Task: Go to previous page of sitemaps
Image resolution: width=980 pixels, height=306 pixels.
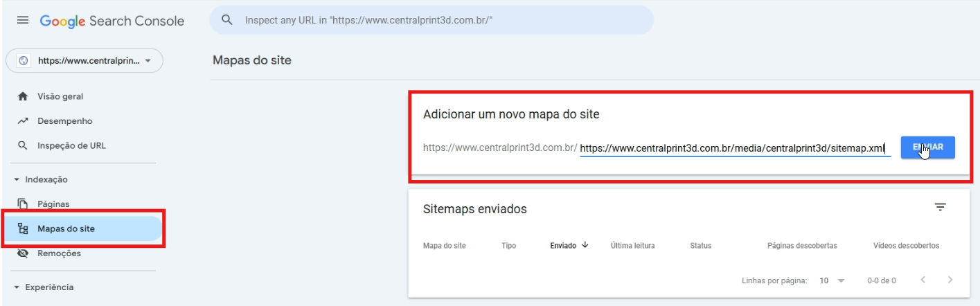Action: [x=923, y=280]
